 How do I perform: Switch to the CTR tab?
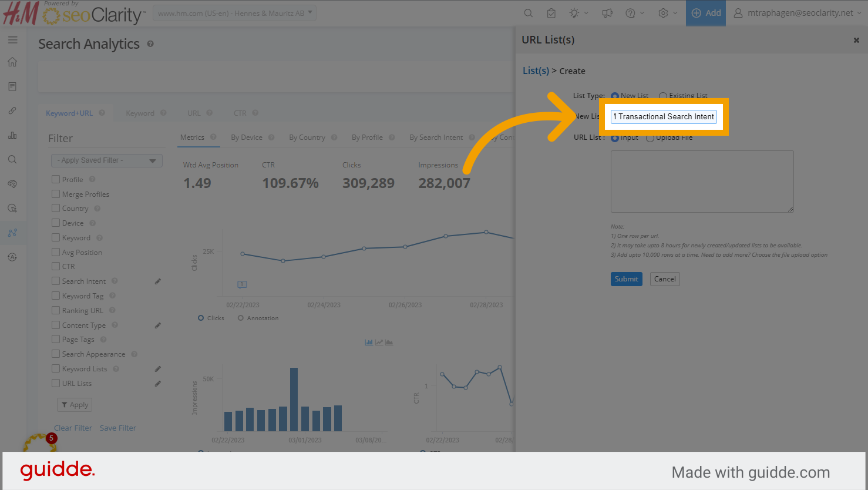[x=240, y=113]
